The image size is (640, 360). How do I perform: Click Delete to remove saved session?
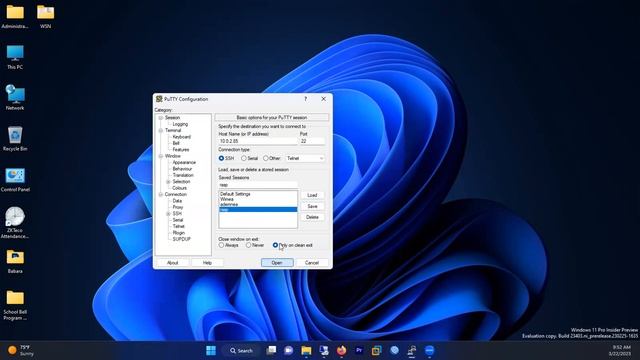[312, 217]
